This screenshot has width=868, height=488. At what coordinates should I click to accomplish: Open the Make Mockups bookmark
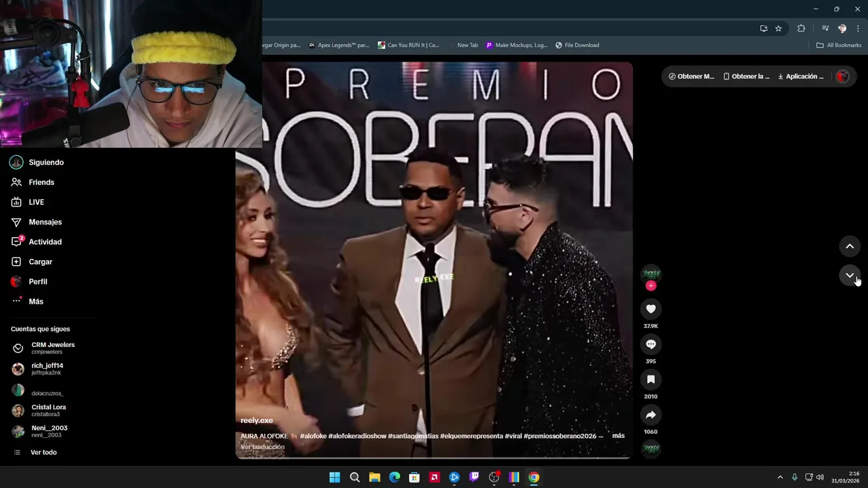(x=517, y=45)
